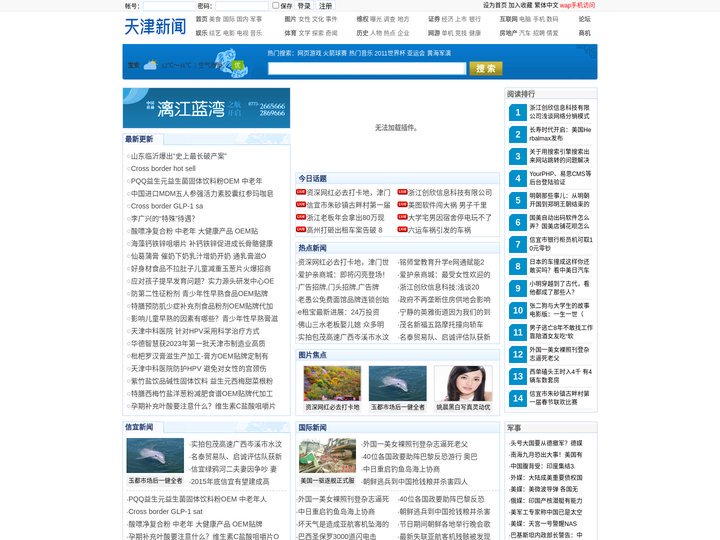Screen dimensions: 720x540
Task: Click rank number 6 badge in 阅读排行
Action: click(x=518, y=223)
